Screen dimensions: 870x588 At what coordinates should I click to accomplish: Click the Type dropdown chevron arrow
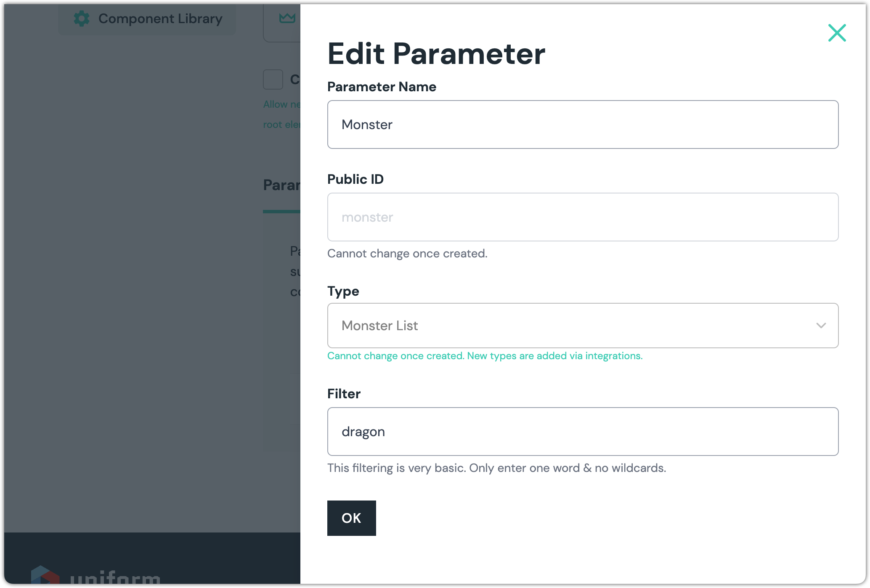(821, 326)
